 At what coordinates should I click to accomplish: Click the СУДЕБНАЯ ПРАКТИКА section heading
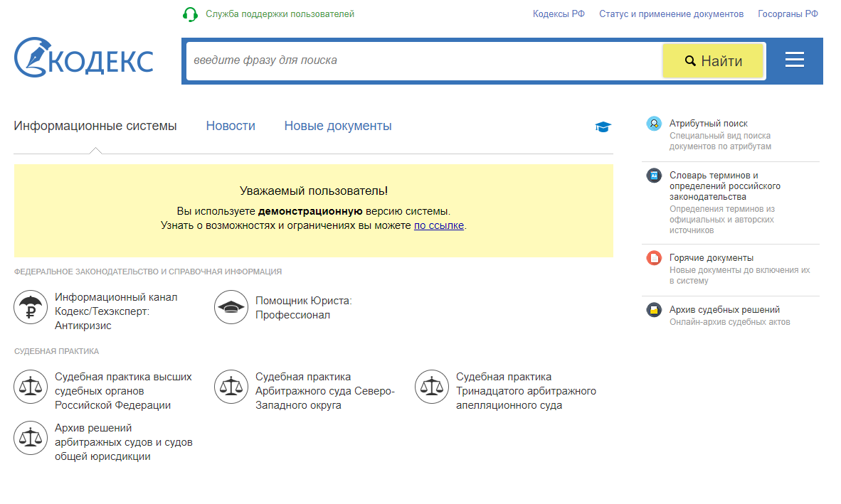56,351
